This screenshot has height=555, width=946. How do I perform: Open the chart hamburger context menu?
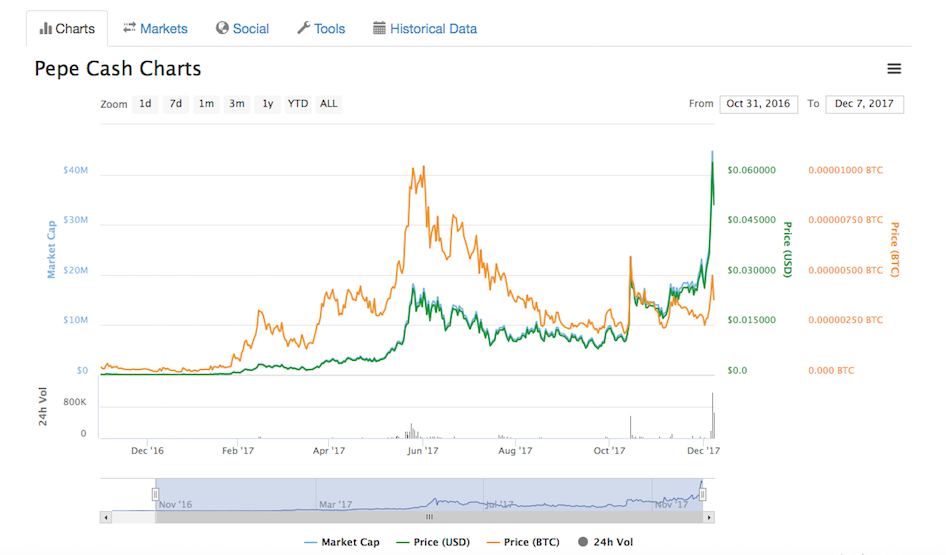[894, 69]
